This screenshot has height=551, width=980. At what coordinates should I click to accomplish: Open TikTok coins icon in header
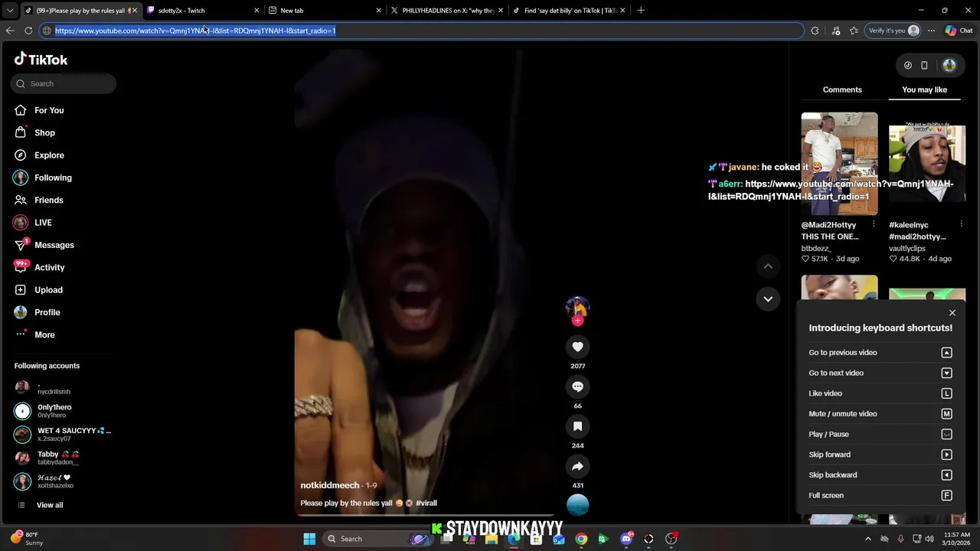pyautogui.click(x=907, y=66)
